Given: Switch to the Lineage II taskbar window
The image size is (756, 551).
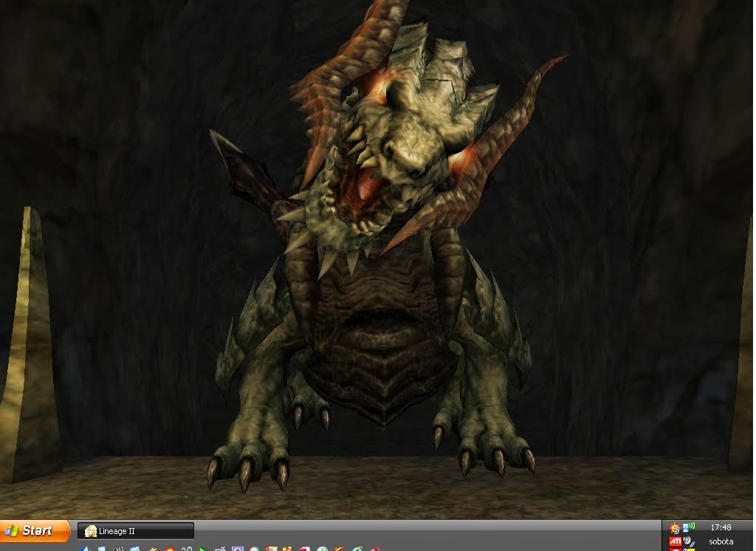Looking at the screenshot, I should (136, 531).
